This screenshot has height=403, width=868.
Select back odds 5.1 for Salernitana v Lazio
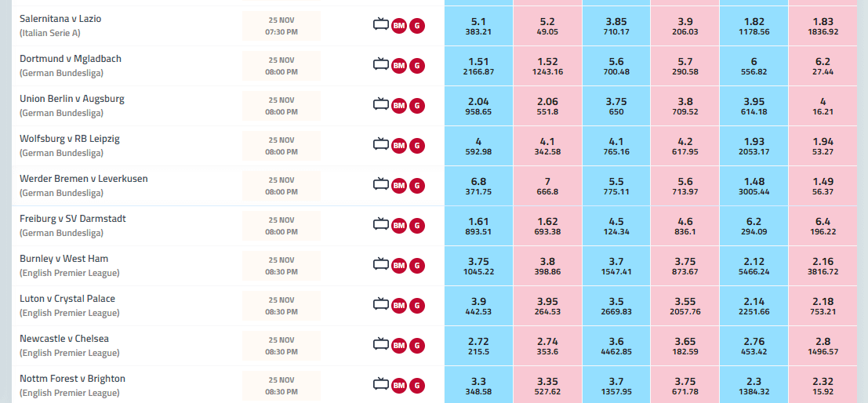pos(478,26)
